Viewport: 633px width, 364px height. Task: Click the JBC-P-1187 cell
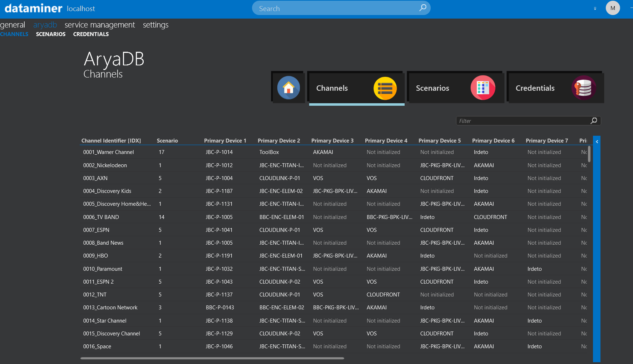pos(219,191)
